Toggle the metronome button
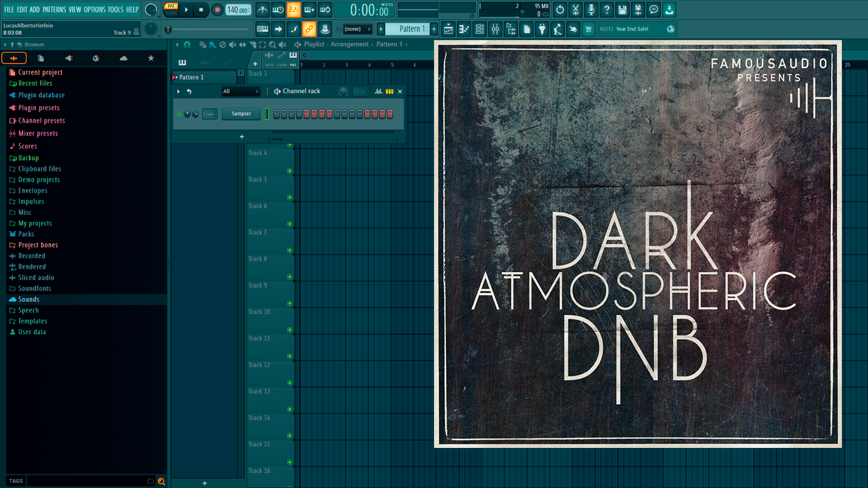 [x=262, y=10]
